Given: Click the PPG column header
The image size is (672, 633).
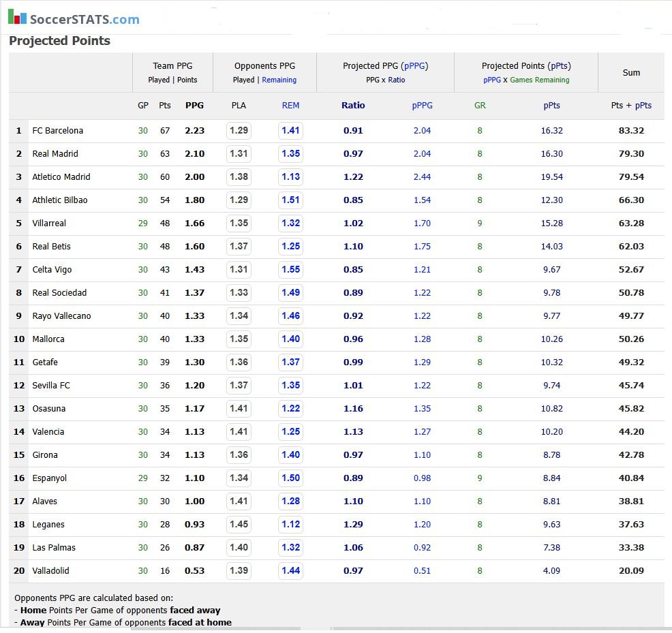Looking at the screenshot, I should 194,106.
